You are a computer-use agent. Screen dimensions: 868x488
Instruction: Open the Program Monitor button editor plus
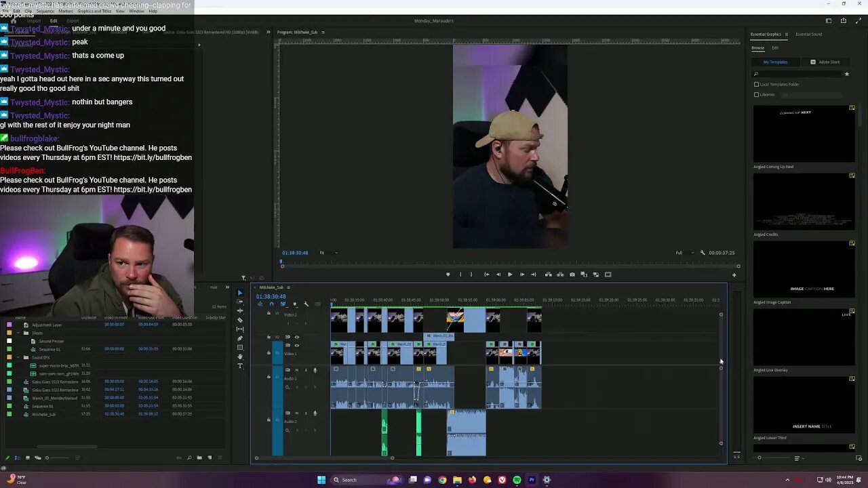734,274
